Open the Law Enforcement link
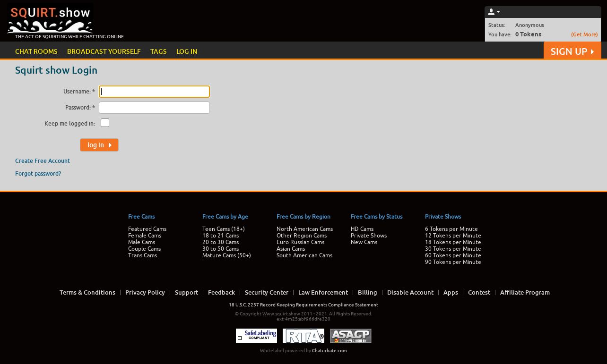 pyautogui.click(x=323, y=292)
